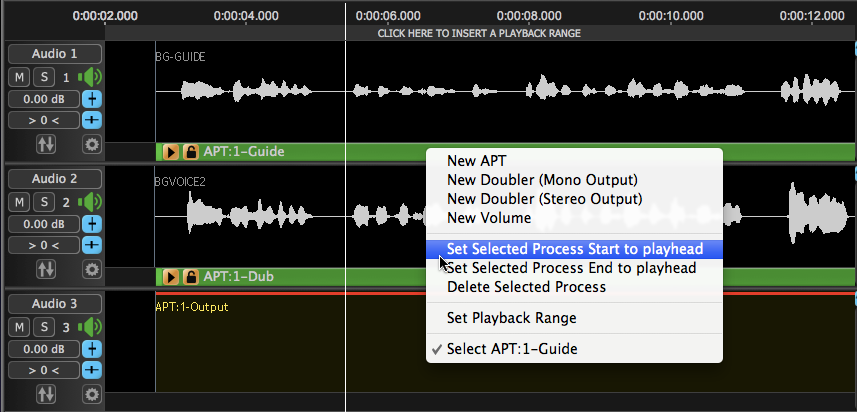The width and height of the screenshot is (857, 412).
Task: Choose New Volume from context menu
Action: click(574, 218)
